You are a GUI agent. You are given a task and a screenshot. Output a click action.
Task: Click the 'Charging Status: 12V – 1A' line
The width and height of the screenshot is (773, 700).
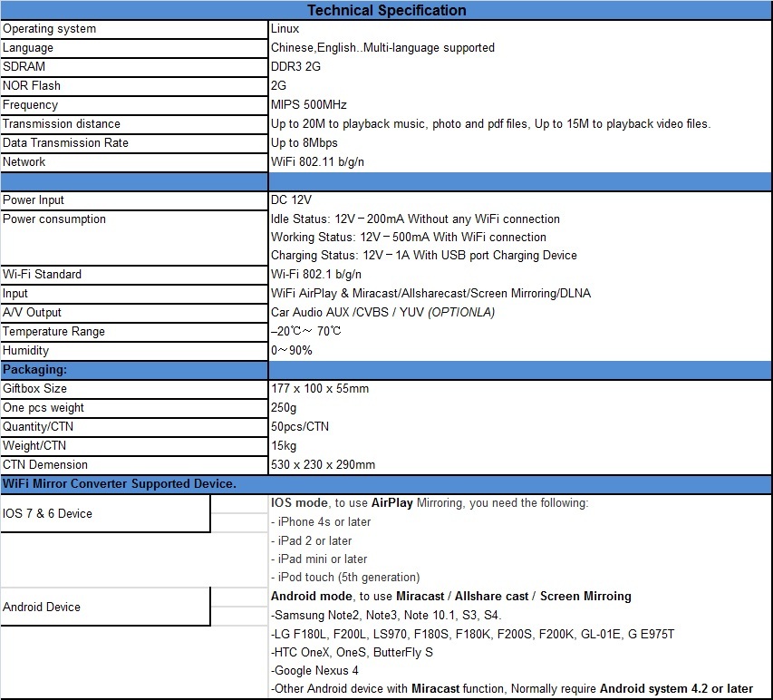click(x=423, y=256)
